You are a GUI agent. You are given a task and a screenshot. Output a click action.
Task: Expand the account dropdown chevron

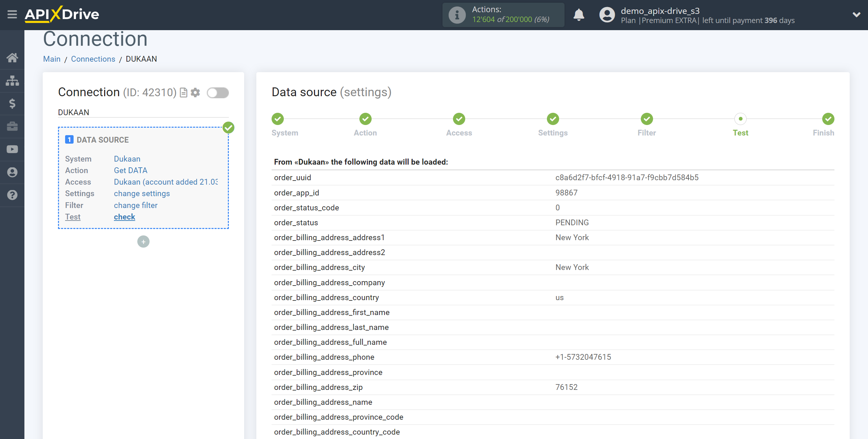pyautogui.click(x=856, y=15)
